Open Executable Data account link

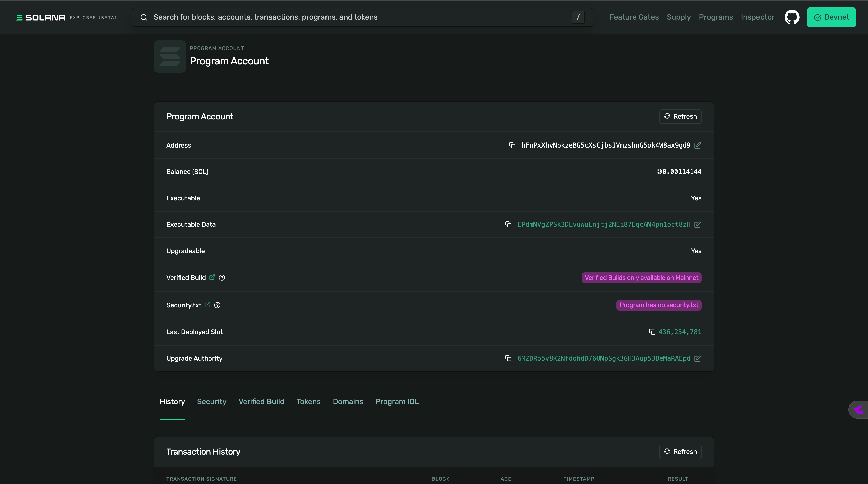coord(604,224)
